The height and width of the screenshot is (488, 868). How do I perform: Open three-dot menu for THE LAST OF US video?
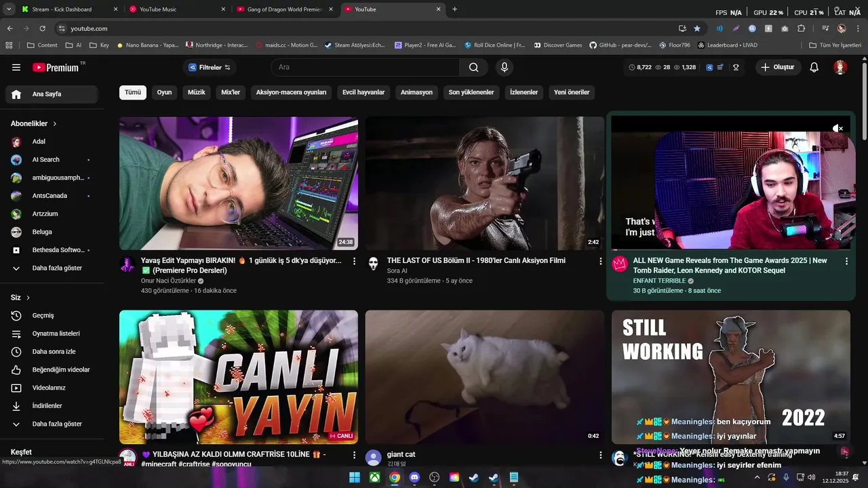(600, 261)
